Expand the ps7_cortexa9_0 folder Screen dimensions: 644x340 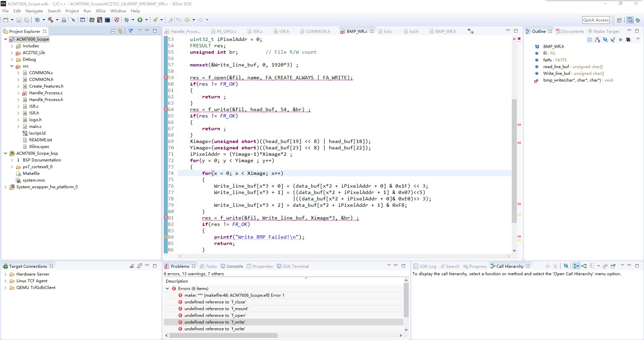pos(12,167)
